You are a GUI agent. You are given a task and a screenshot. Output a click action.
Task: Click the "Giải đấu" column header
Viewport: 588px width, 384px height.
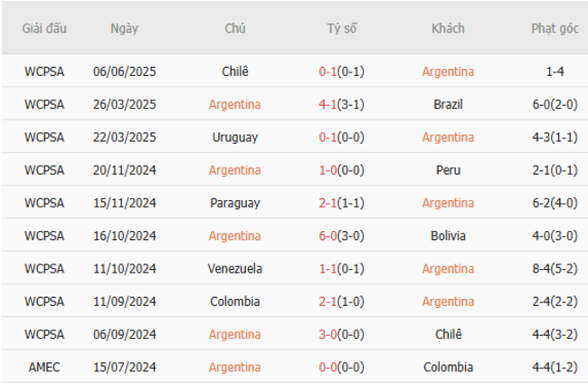pos(44,28)
